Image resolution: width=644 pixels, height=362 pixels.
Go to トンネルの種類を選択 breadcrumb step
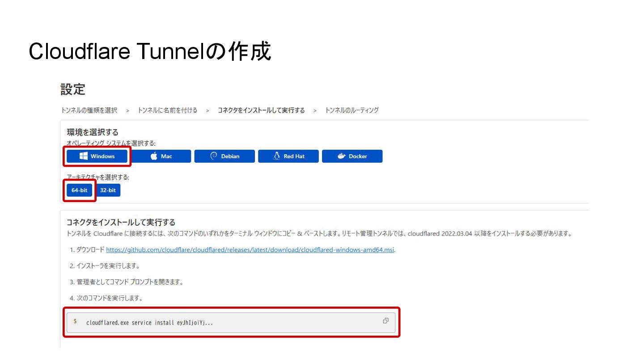[x=89, y=110]
